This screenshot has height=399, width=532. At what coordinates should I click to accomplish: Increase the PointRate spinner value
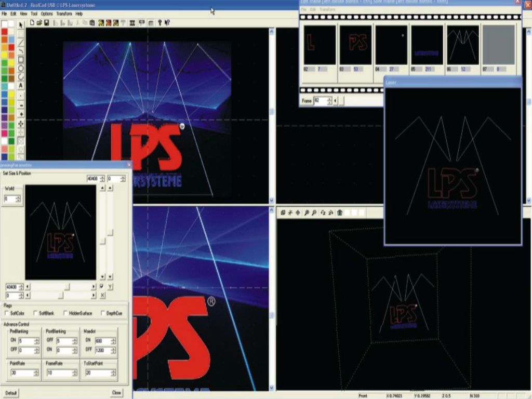coord(37,371)
